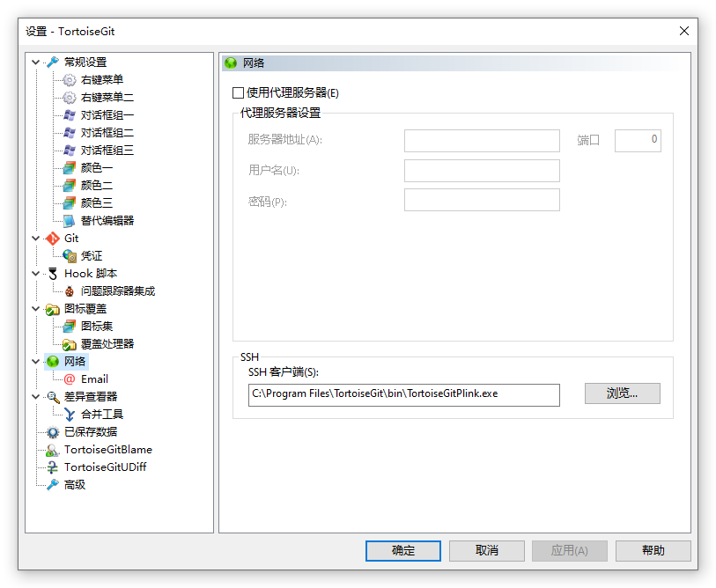Click the notepad icon for 替代编辑器
716x588 pixels.
click(x=70, y=221)
